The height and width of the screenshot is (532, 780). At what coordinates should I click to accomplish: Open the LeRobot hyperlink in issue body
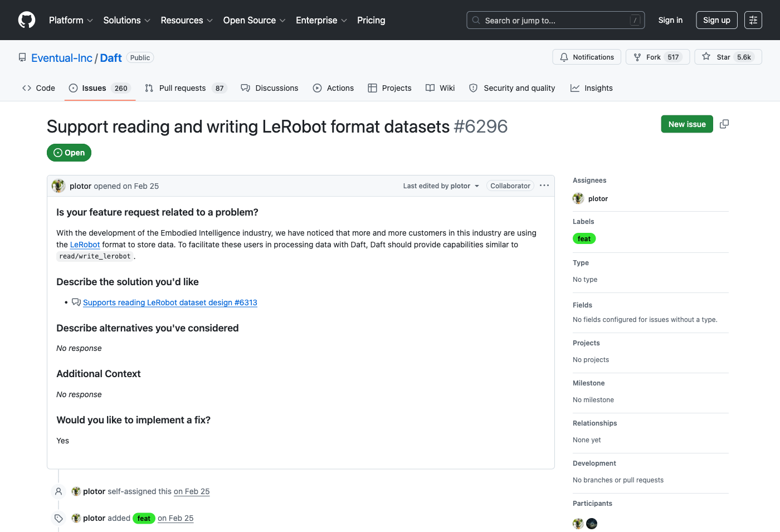85,245
